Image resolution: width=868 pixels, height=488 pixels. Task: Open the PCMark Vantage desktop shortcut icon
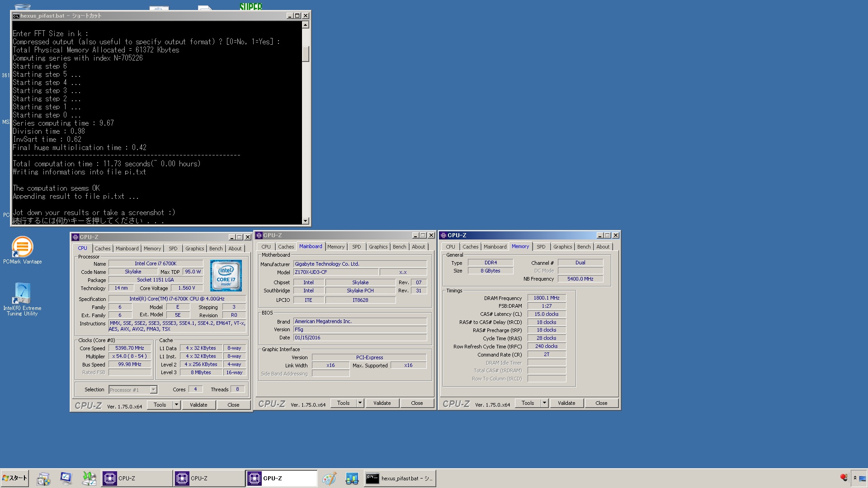22,247
